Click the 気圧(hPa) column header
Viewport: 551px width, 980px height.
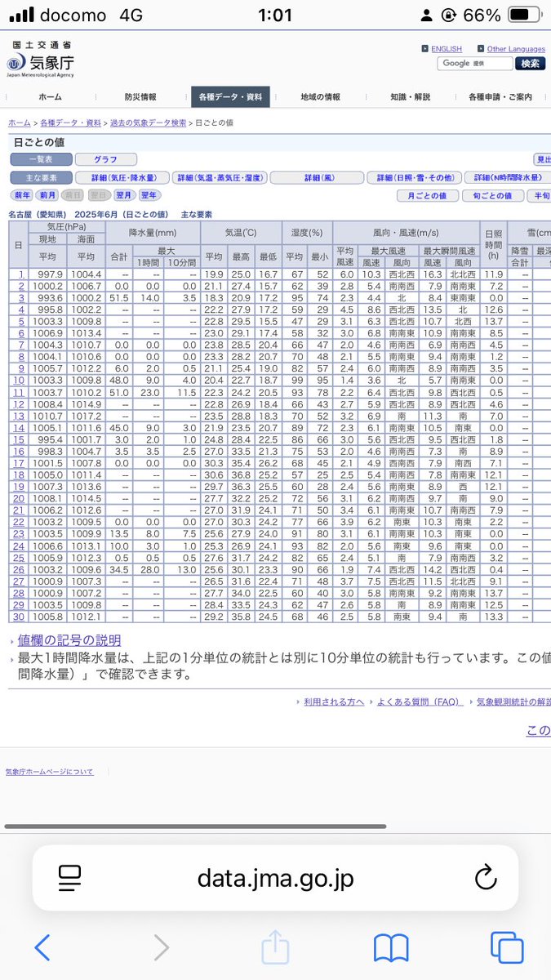click(x=66, y=226)
